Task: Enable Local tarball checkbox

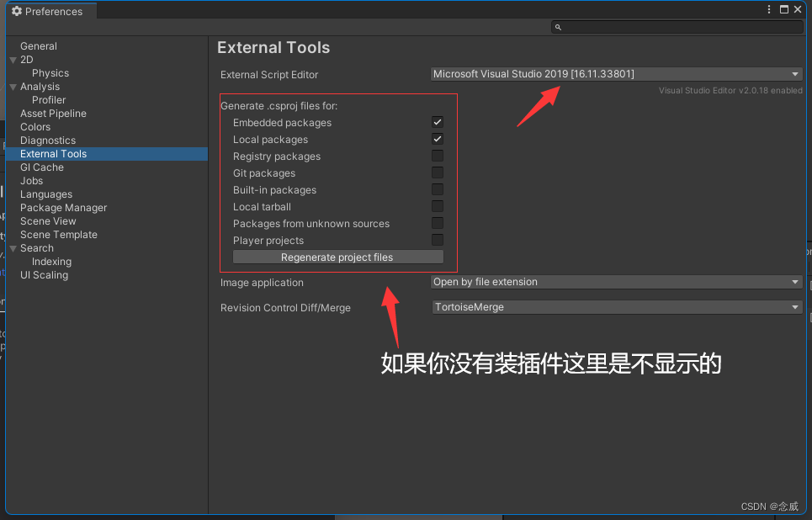Action: point(438,206)
